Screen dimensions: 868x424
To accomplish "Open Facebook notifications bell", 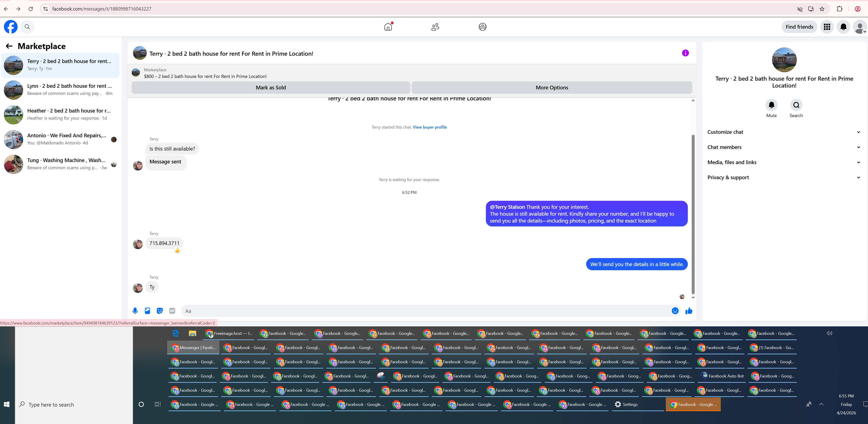I will [x=844, y=27].
